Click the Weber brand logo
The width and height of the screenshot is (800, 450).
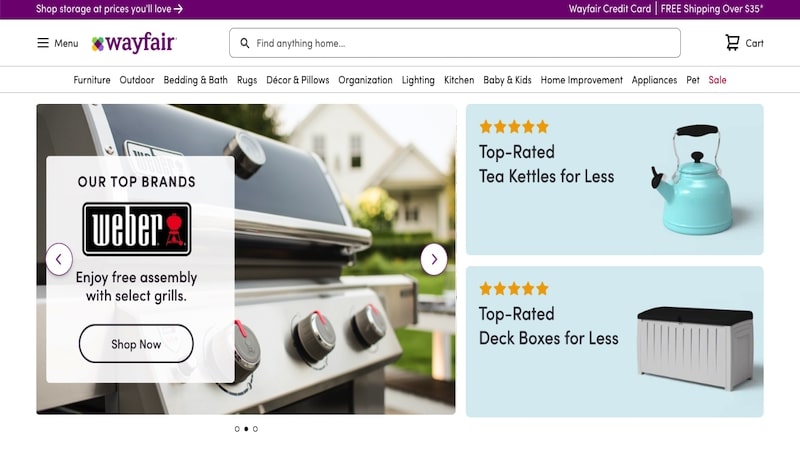coord(137,229)
